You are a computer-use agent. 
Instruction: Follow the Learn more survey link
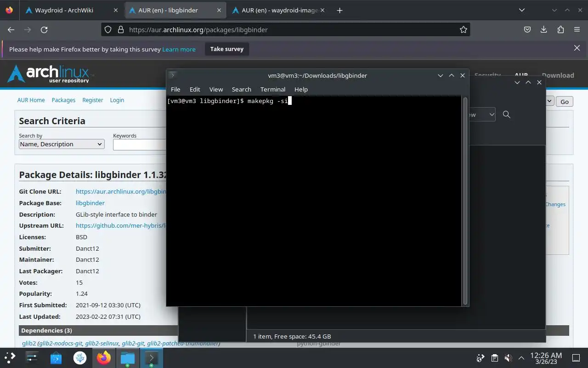(179, 49)
